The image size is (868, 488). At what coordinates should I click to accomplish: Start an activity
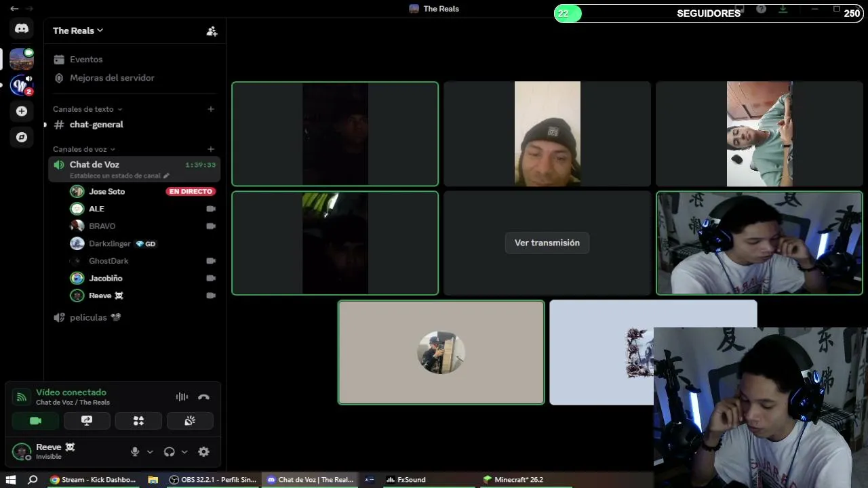point(138,421)
